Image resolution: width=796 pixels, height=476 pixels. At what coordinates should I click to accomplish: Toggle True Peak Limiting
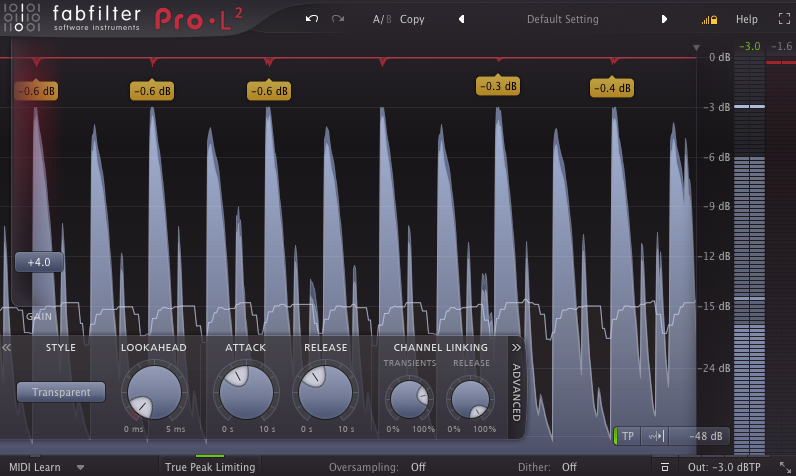[210, 466]
